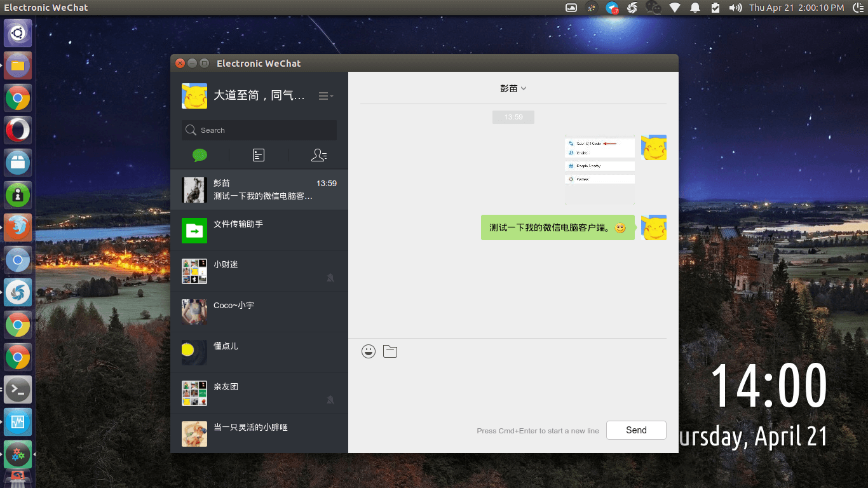
Task: Open the hamburger menu beside profile name
Action: tap(325, 96)
